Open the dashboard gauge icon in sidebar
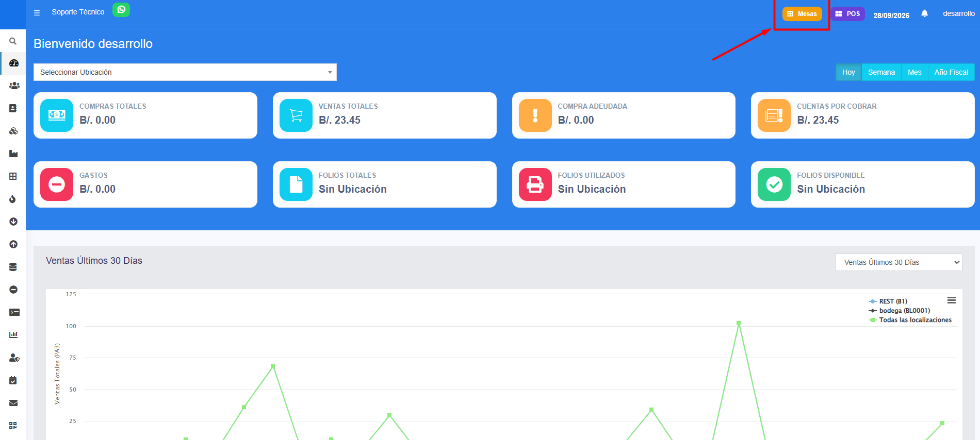 (x=13, y=63)
